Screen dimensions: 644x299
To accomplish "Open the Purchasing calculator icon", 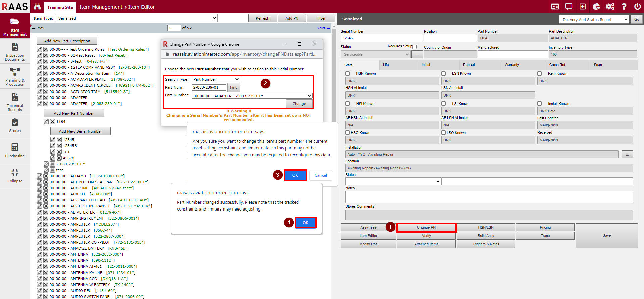I will tap(15, 147).
